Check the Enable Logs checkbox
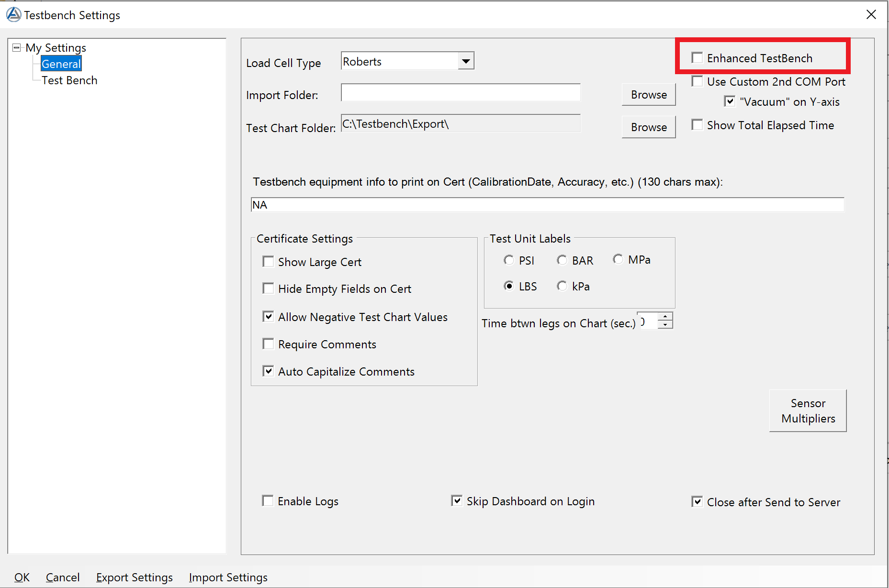889x588 pixels. (268, 501)
